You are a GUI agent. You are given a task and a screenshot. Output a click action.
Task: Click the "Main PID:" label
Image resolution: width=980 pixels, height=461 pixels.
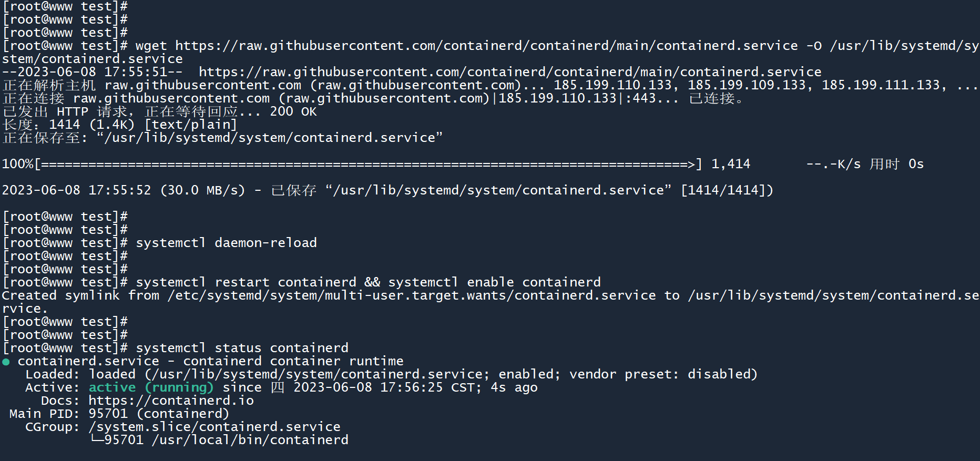tap(44, 414)
